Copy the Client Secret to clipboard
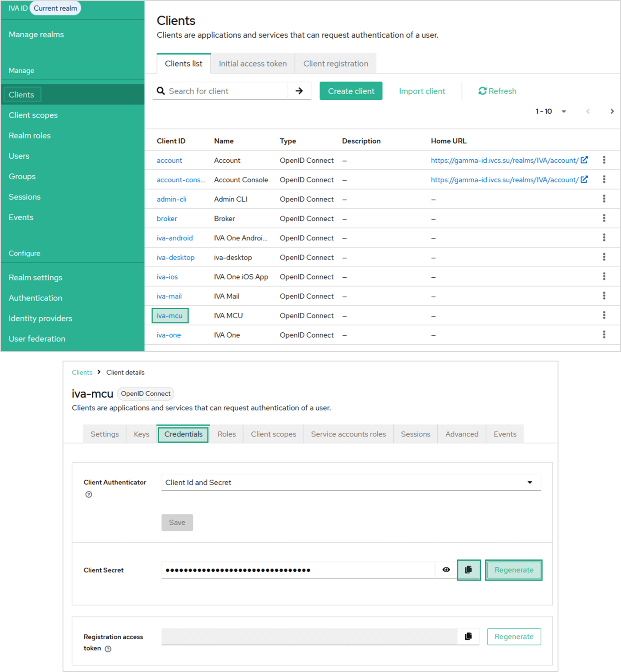This screenshot has height=672, width=621. (x=468, y=570)
